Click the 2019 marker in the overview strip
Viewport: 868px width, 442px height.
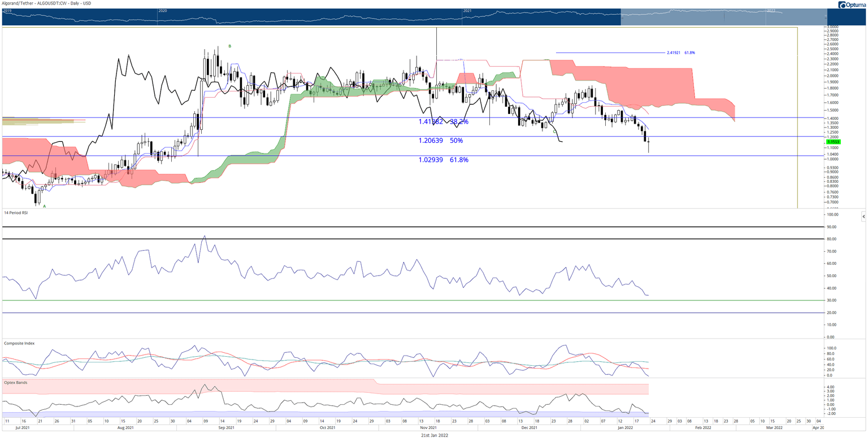(6, 11)
